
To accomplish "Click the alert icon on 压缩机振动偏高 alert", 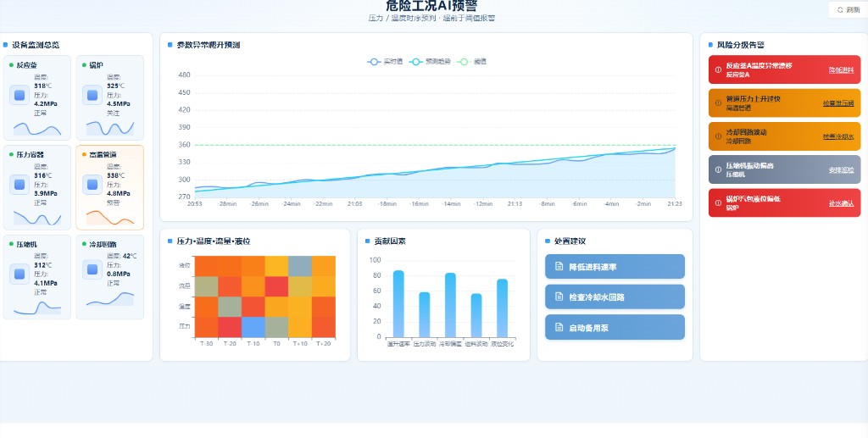I will [x=718, y=169].
